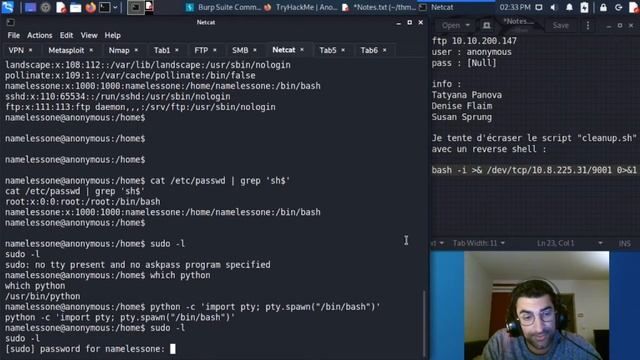Click the reverse shell bash line in Notes
The height and width of the screenshot is (360, 640).
[534, 170]
